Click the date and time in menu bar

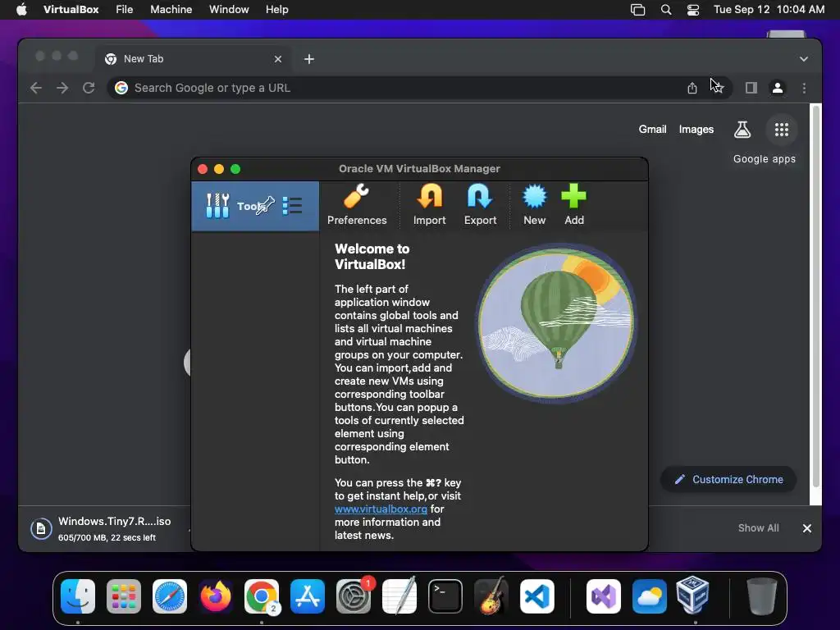[x=769, y=10]
